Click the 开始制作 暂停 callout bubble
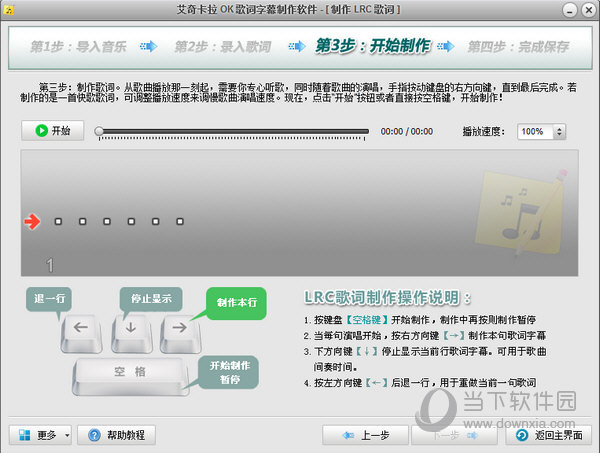Screen dimensions: 600x453 [229, 373]
